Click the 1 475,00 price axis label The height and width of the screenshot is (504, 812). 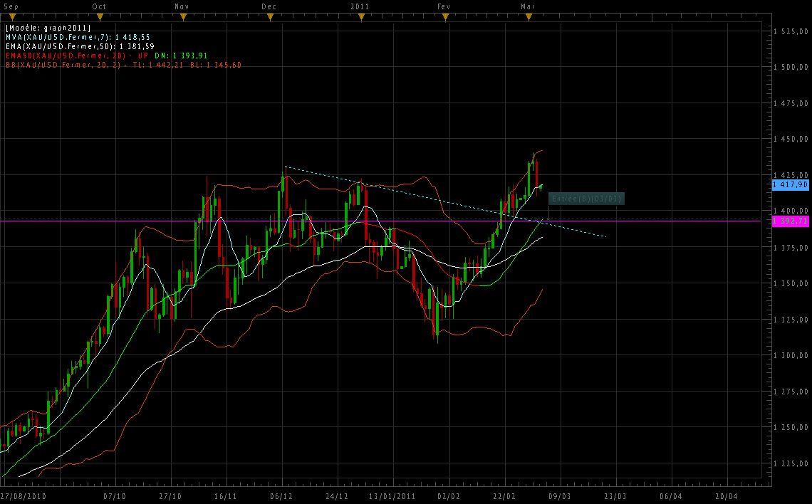click(x=791, y=103)
